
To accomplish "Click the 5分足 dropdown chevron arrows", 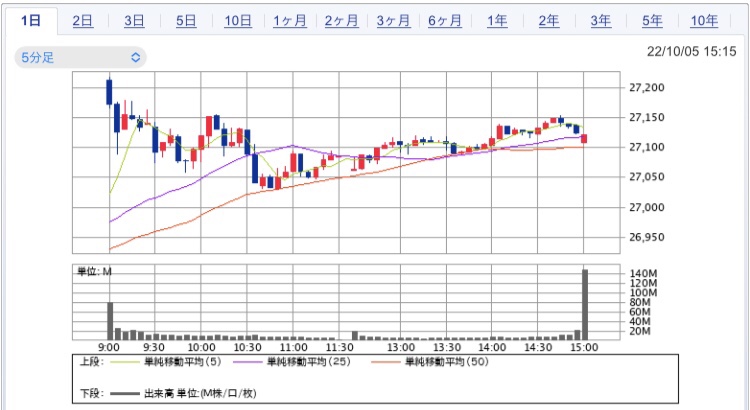I will point(135,58).
